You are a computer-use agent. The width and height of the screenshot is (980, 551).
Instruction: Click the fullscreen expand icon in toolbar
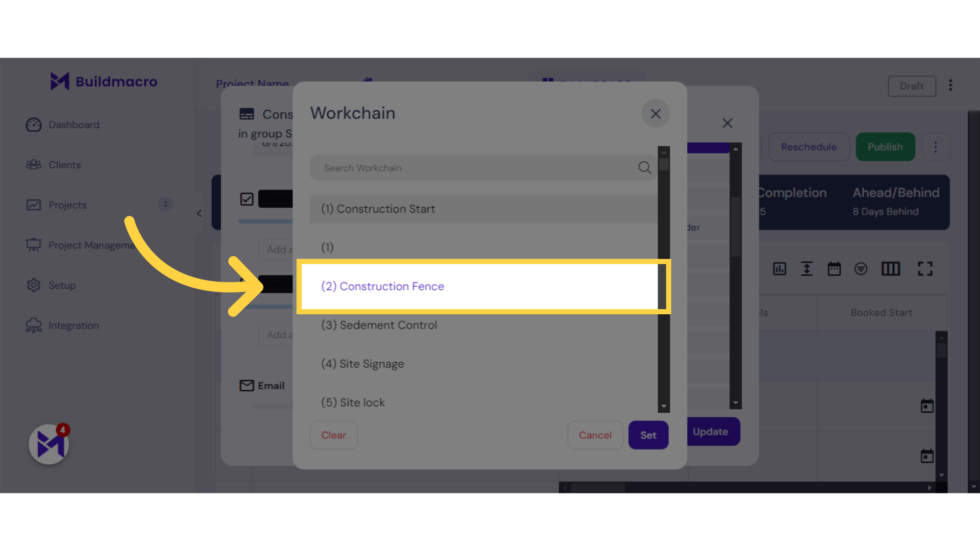click(925, 268)
